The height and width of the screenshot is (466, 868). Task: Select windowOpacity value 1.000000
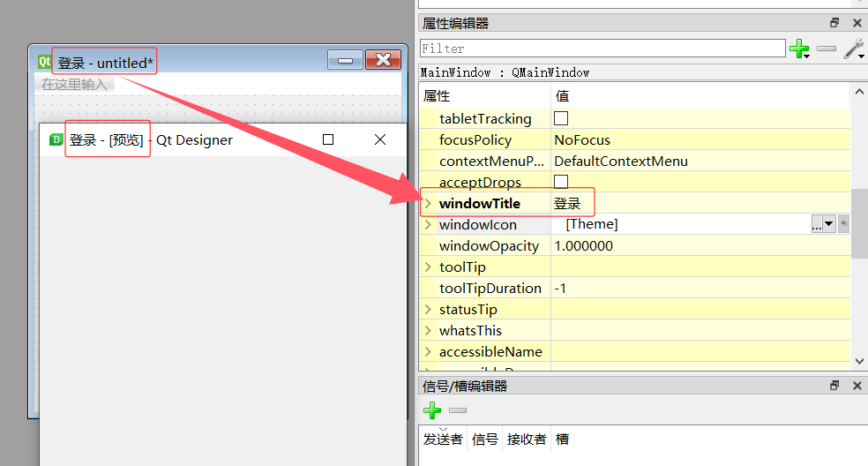coord(583,246)
